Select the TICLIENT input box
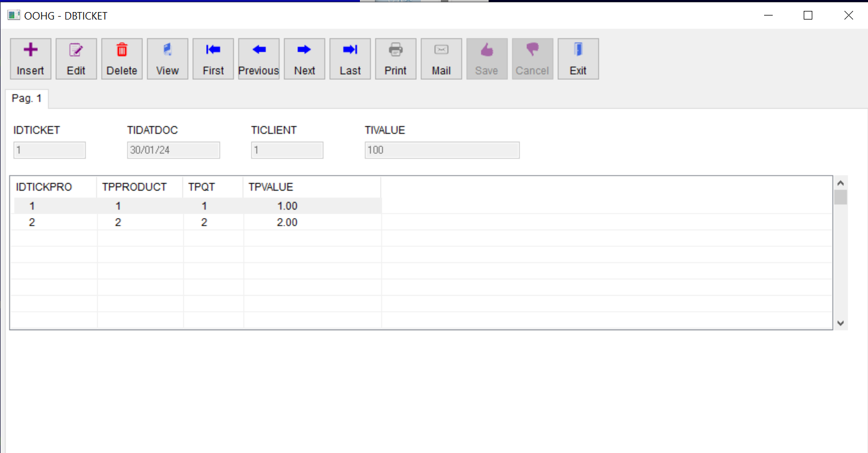 pyautogui.click(x=287, y=150)
